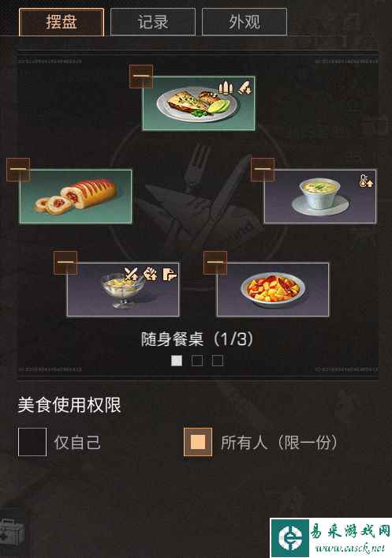Click the crossed swords buff icon on dessert
The image size is (392, 558).
point(131,274)
